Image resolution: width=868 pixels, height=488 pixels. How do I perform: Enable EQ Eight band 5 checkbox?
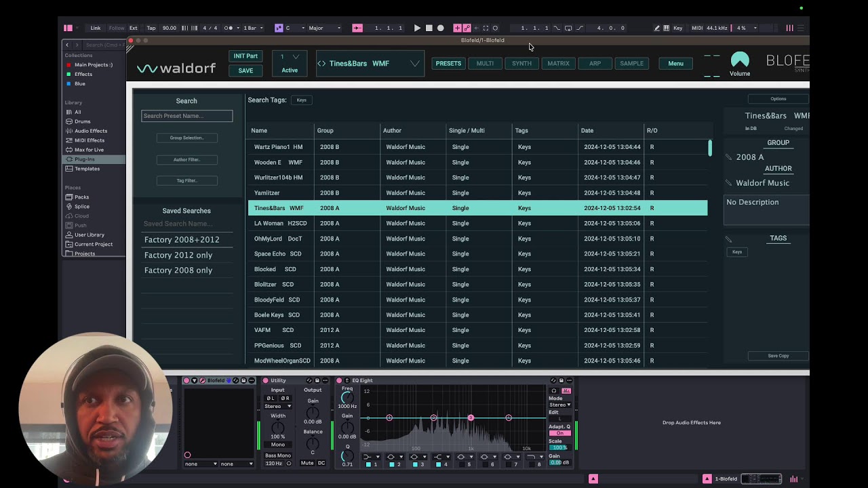pyautogui.click(x=462, y=464)
